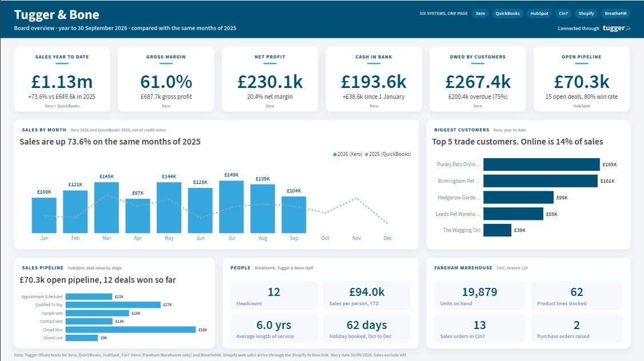Click the £1.13m Sales Year To Date value
This screenshot has height=361, width=644.
tap(62, 82)
